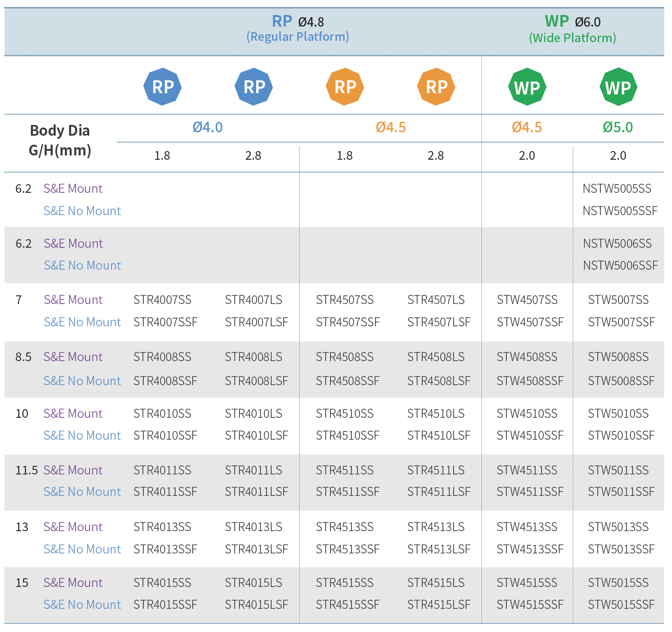Select S&E Mount label in the 15 row
This screenshot has height=632, width=672.
pyautogui.click(x=73, y=583)
